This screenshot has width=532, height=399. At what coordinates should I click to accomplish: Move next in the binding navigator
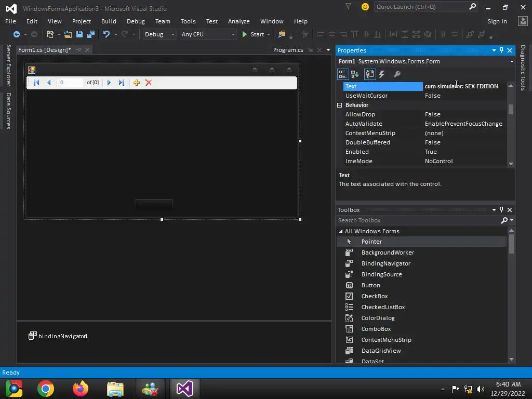coord(109,83)
